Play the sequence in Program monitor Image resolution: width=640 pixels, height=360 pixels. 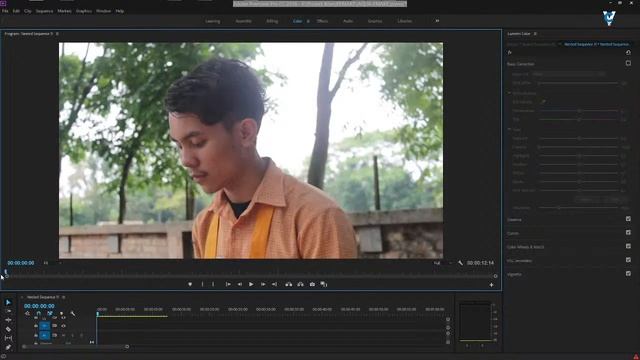(x=251, y=284)
